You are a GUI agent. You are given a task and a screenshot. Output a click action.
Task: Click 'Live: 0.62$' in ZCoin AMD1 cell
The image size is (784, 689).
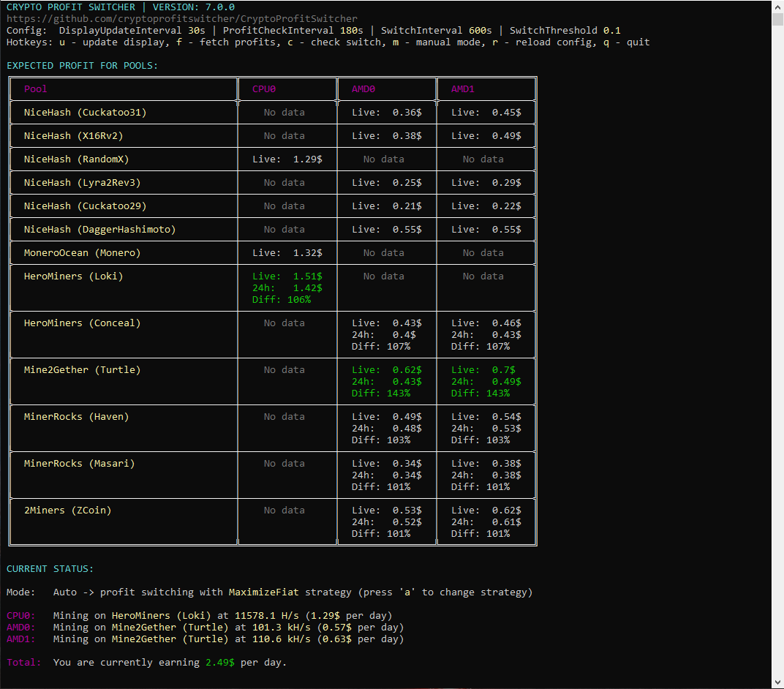pyautogui.click(x=486, y=511)
